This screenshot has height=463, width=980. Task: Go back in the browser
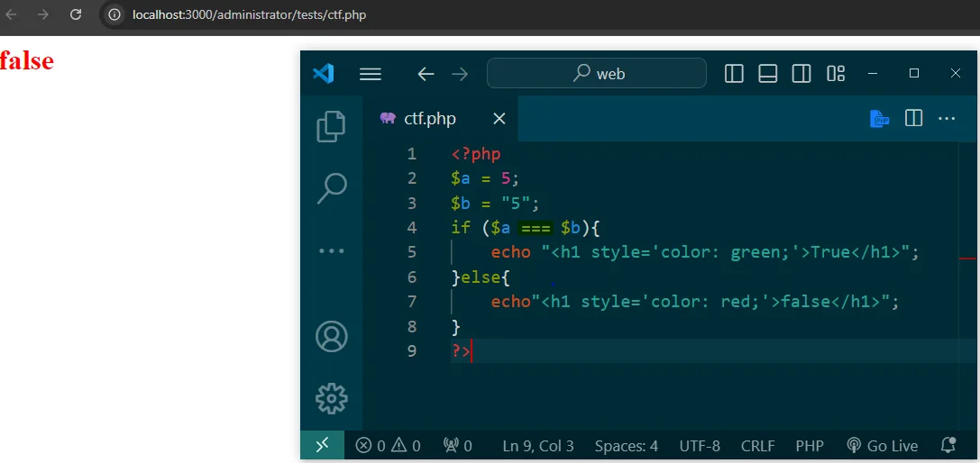[x=11, y=14]
